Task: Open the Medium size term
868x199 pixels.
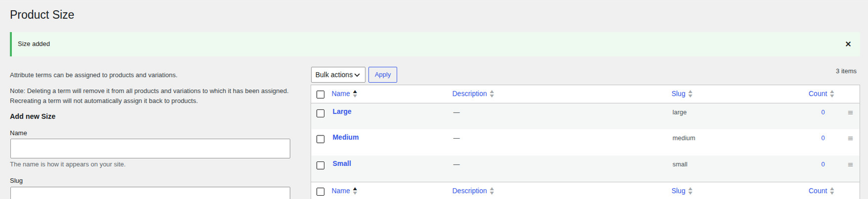Action: 346,138
